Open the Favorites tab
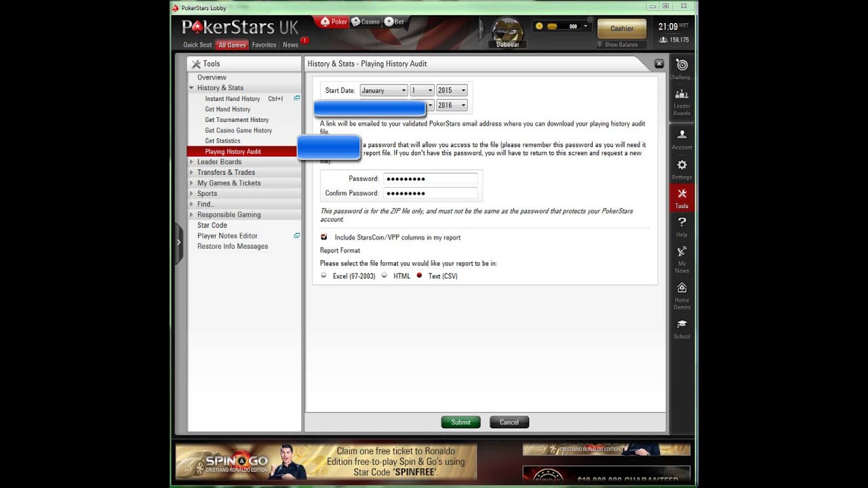Viewport: 868px width, 488px height. click(x=264, y=45)
